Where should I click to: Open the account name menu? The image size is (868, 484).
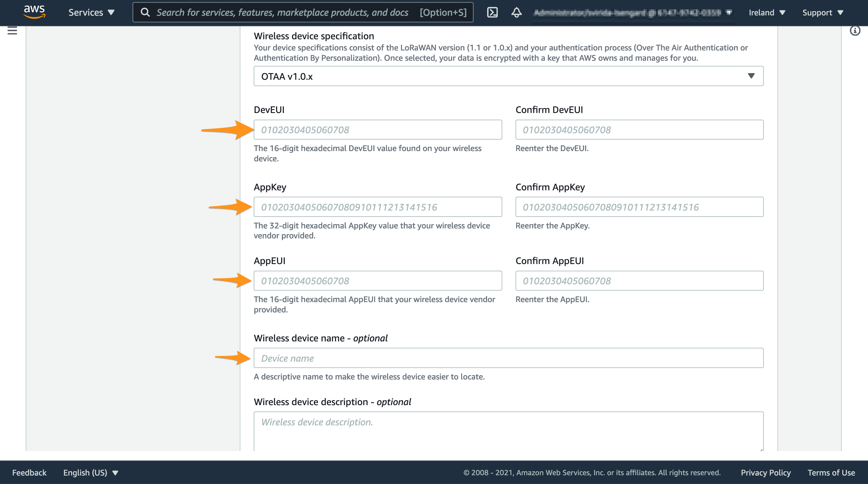click(633, 12)
